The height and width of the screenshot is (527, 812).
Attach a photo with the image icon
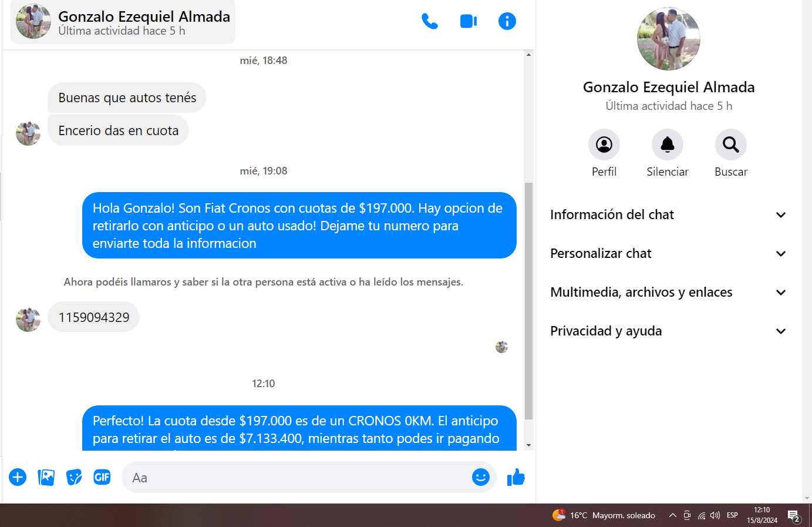[x=46, y=477]
